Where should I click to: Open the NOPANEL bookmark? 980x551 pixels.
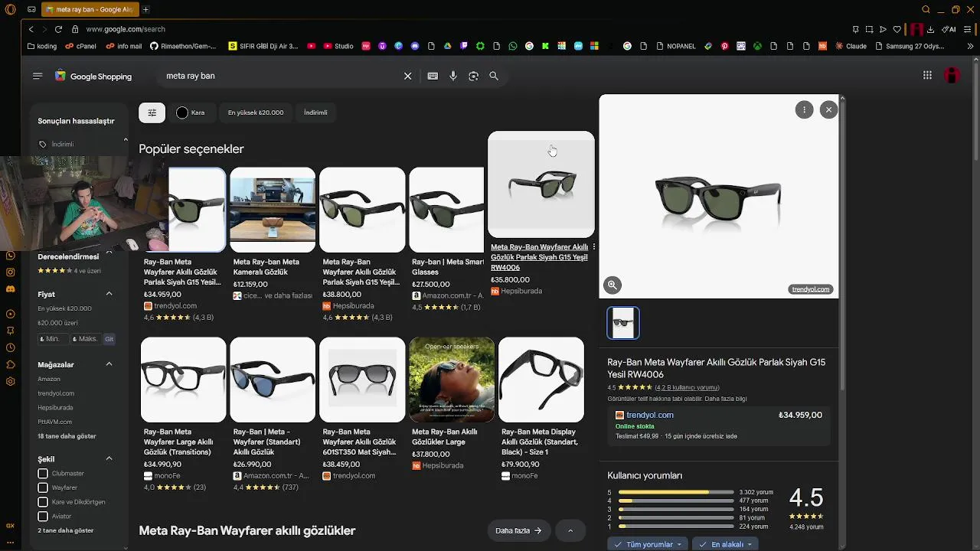[x=675, y=46]
